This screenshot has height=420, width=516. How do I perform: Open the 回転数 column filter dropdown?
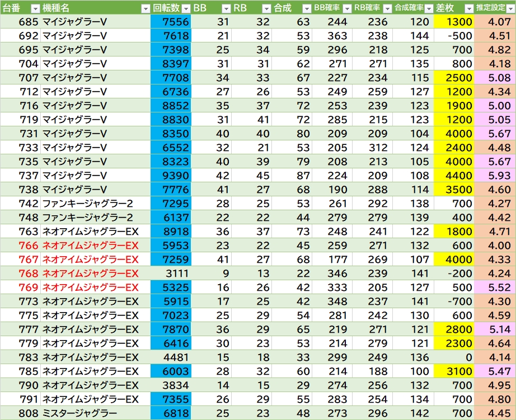tap(186, 9)
